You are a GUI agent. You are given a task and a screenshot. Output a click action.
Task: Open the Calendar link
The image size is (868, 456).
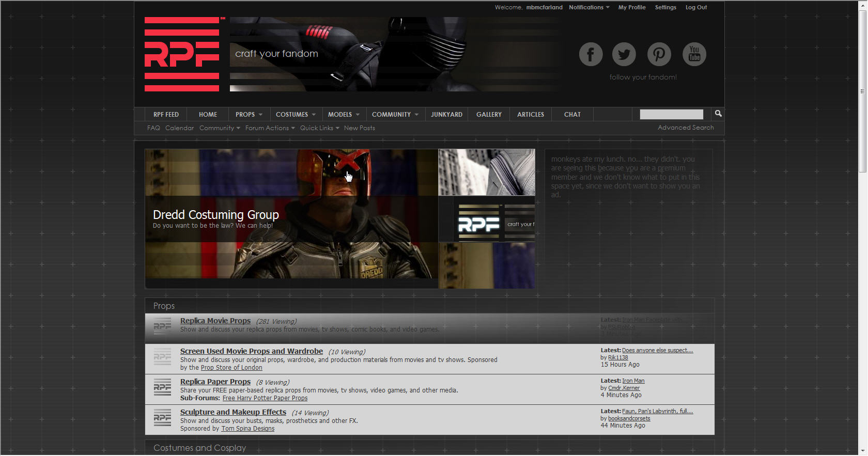tap(179, 128)
